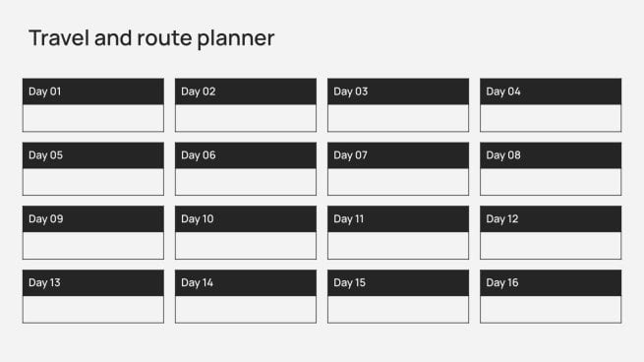Select the empty field under Day 16
The image size is (644, 362).
[551, 309]
